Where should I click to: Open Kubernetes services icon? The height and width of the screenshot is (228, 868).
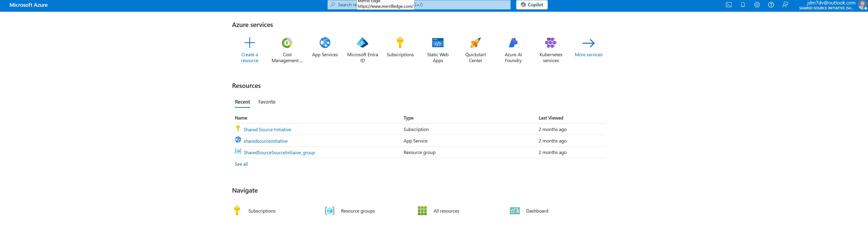tap(551, 43)
